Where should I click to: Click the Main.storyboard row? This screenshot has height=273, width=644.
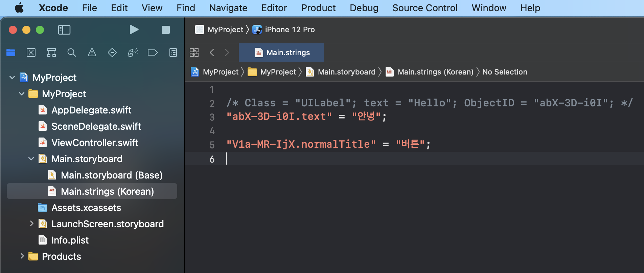(x=92, y=159)
